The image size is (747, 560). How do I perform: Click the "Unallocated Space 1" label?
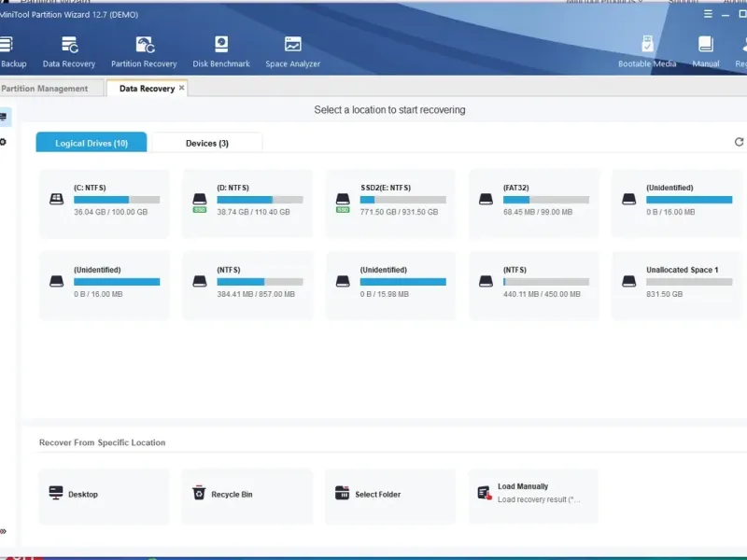(x=683, y=270)
